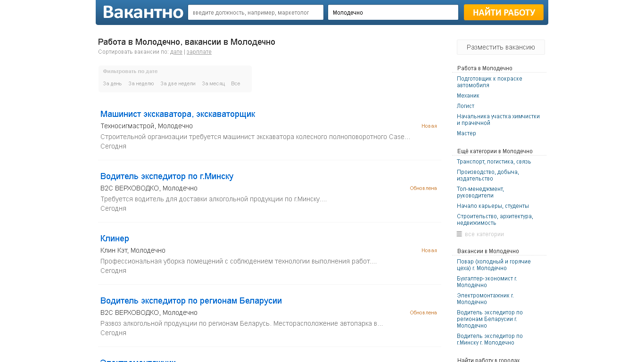
Task: Click description Требуется водитель для доставки
Action: point(214,199)
